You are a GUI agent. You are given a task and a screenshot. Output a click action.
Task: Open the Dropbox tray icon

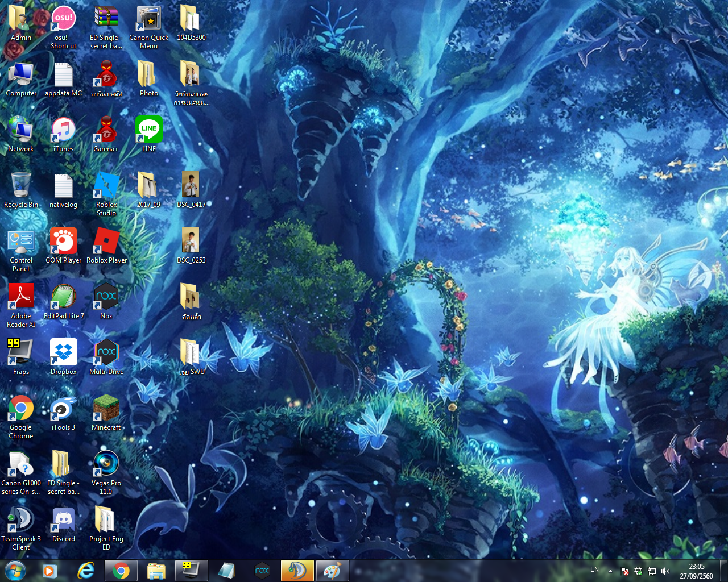(638, 571)
